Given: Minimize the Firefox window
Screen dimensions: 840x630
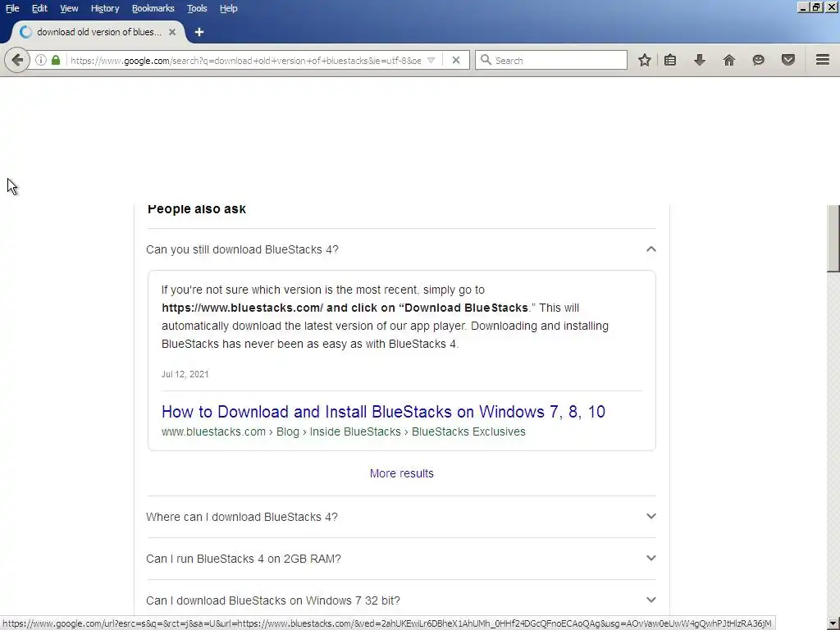Looking at the screenshot, I should coord(802,7).
